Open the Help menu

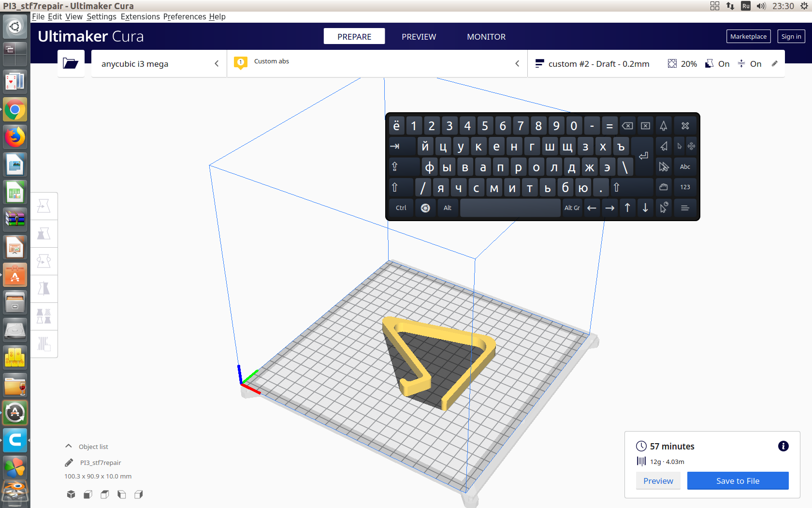[217, 16]
